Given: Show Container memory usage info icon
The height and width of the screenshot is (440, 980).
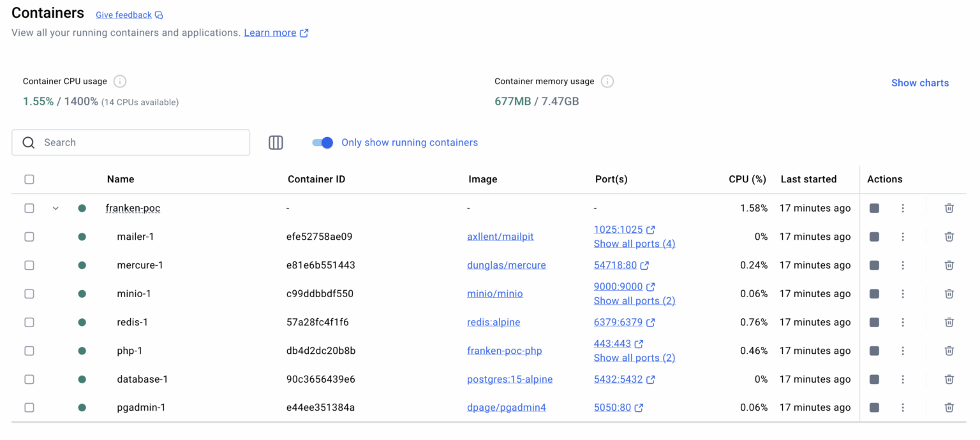Looking at the screenshot, I should pos(607,82).
